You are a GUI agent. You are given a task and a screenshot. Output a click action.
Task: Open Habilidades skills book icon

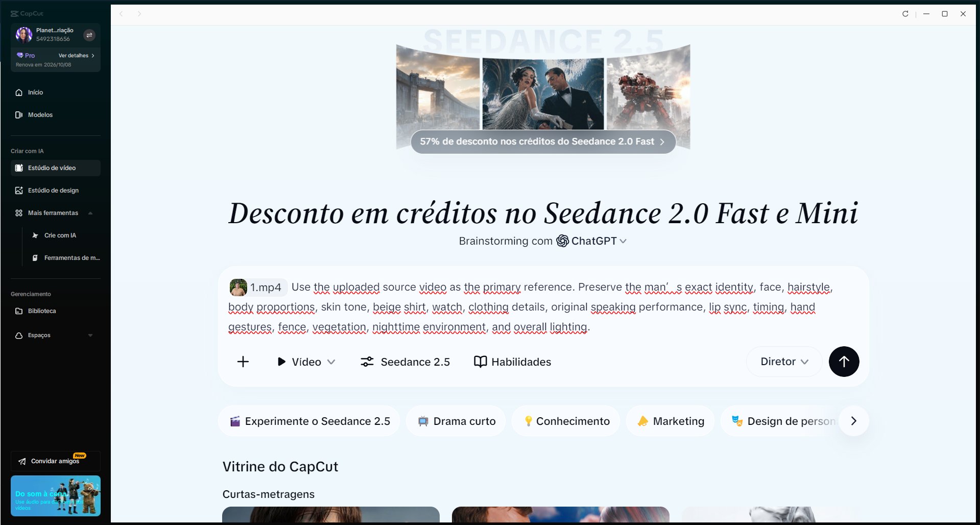513,362
